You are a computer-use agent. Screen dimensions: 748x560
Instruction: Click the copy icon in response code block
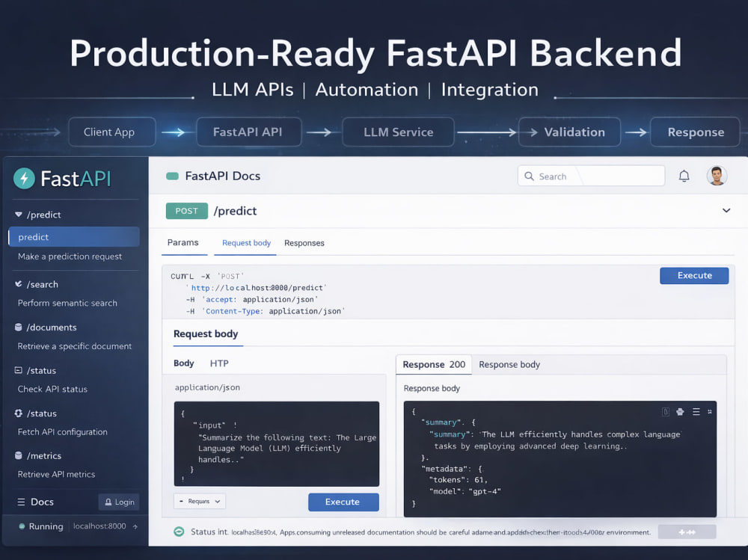click(666, 412)
